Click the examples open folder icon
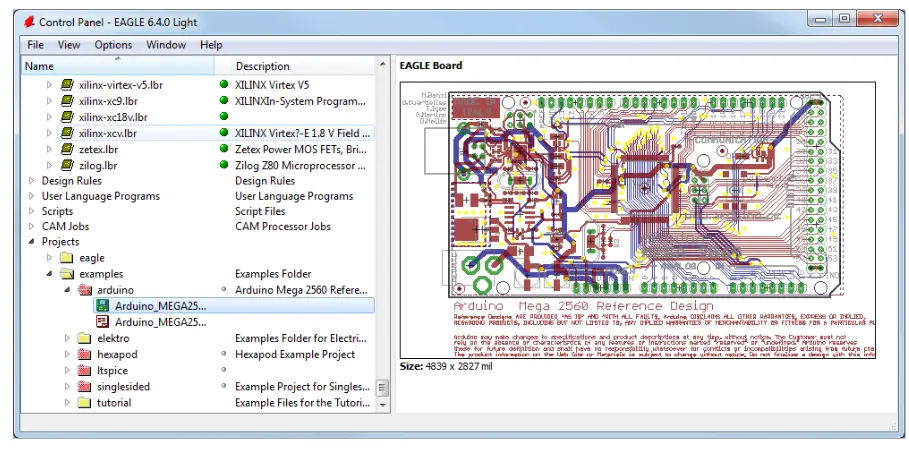This screenshot has height=450, width=909. click(67, 274)
